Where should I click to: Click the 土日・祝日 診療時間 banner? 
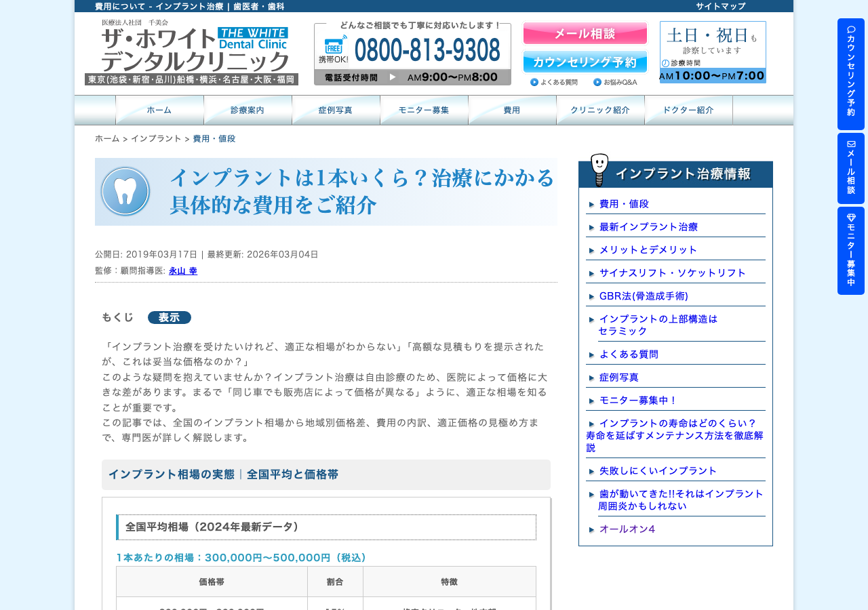coord(713,52)
